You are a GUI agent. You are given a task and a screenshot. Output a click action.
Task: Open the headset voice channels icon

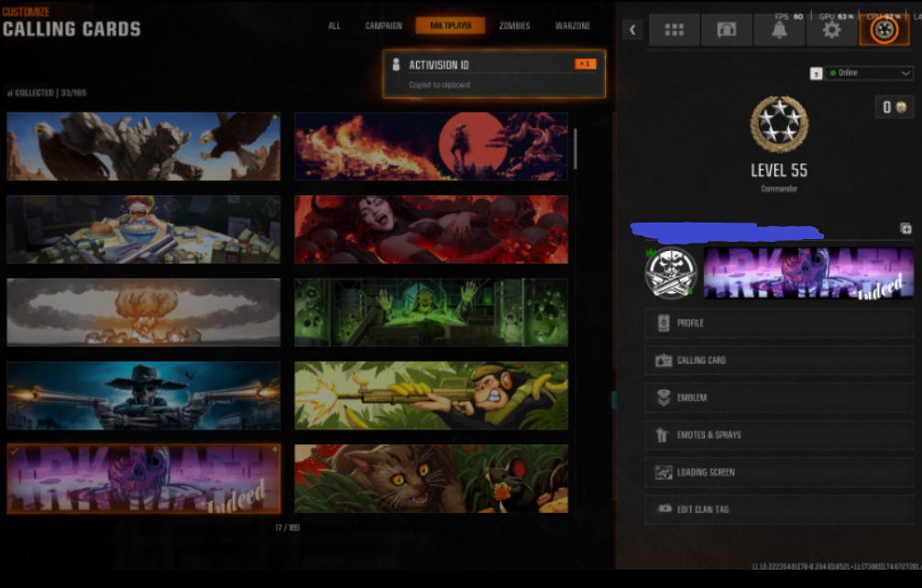pyautogui.click(x=726, y=30)
